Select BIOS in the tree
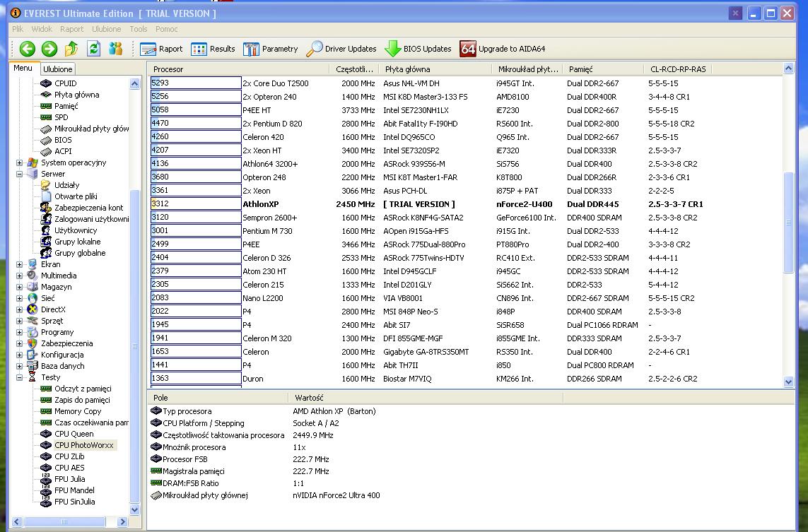This screenshot has height=532, width=808. pyautogui.click(x=63, y=140)
